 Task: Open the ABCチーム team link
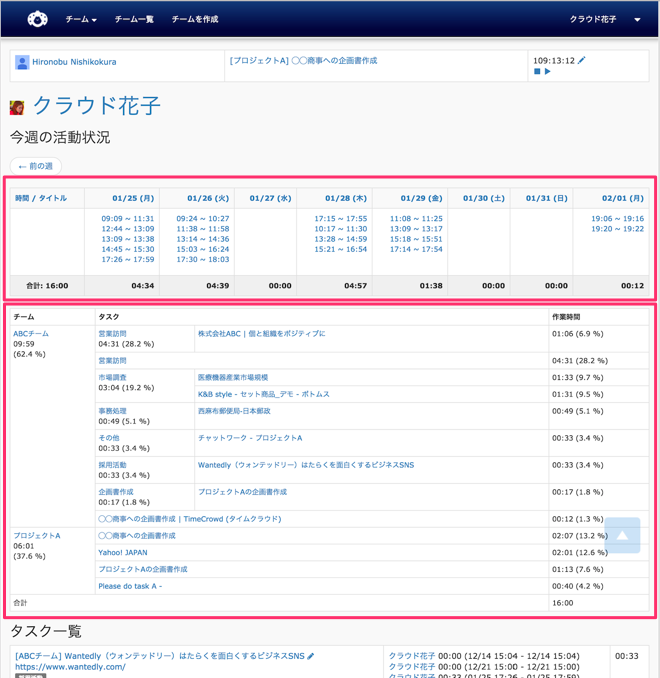tap(31, 334)
